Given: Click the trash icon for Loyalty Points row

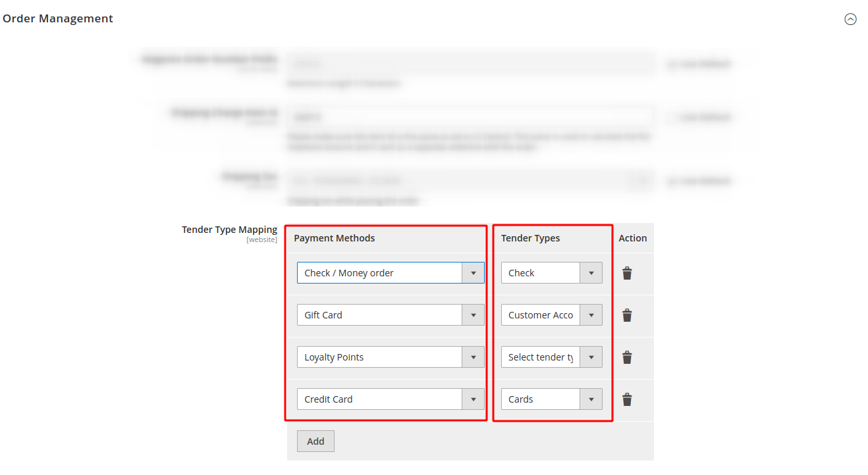Looking at the screenshot, I should pos(627,357).
